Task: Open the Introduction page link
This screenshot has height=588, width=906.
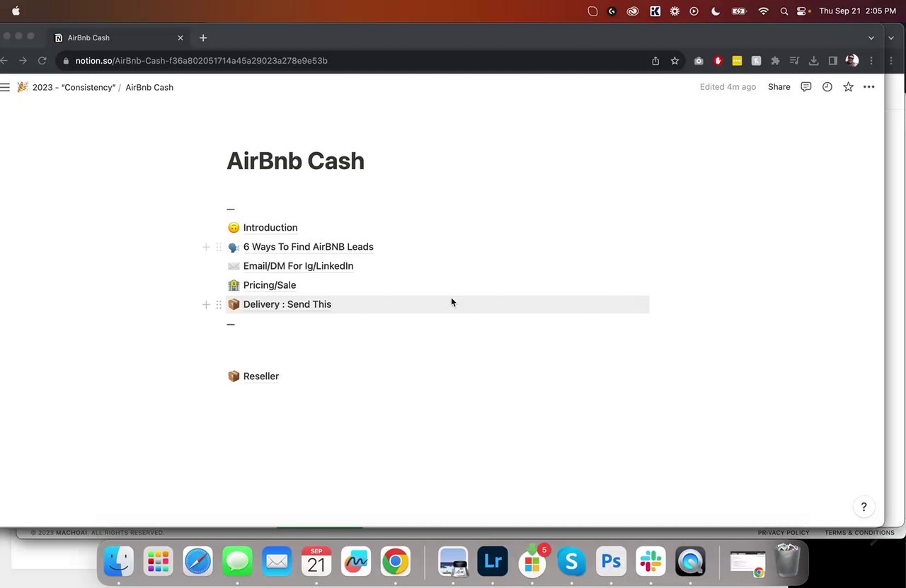Action: click(270, 228)
